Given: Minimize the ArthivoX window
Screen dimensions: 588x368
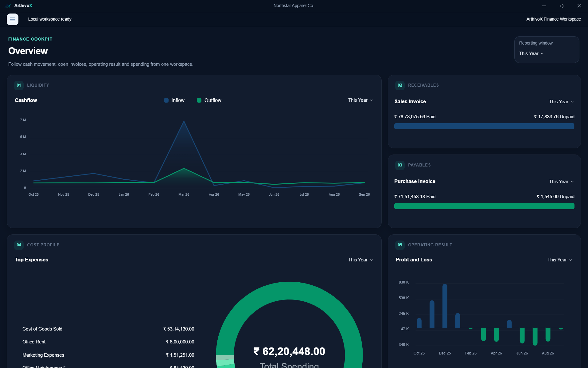Looking at the screenshot, I should coord(544,6).
